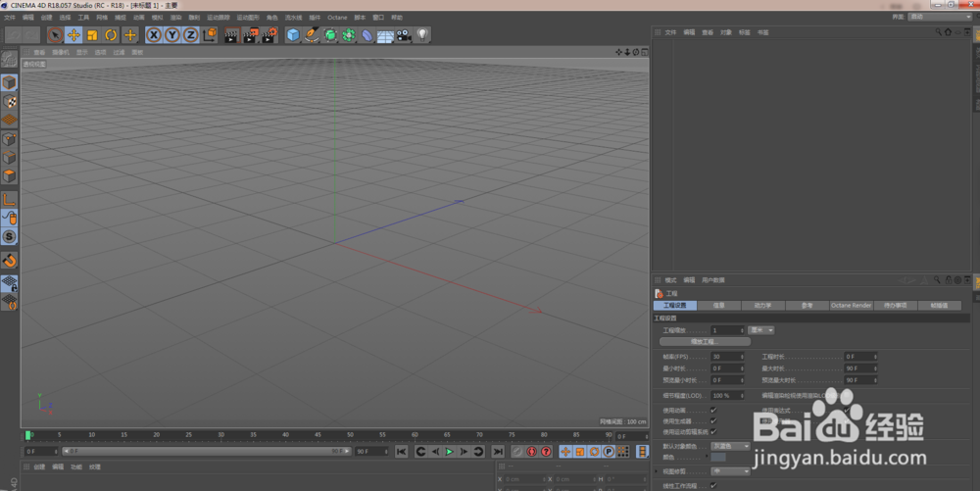Click the make editable icon in left toolbar
The image size is (980, 491).
point(10,60)
